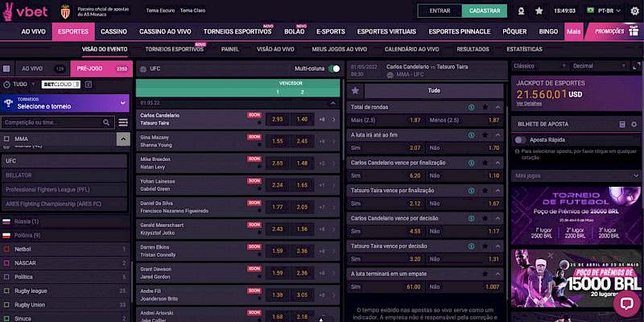The image size is (644, 322).
Task: Favorite the Total de rondas market
Action: (x=485, y=107)
